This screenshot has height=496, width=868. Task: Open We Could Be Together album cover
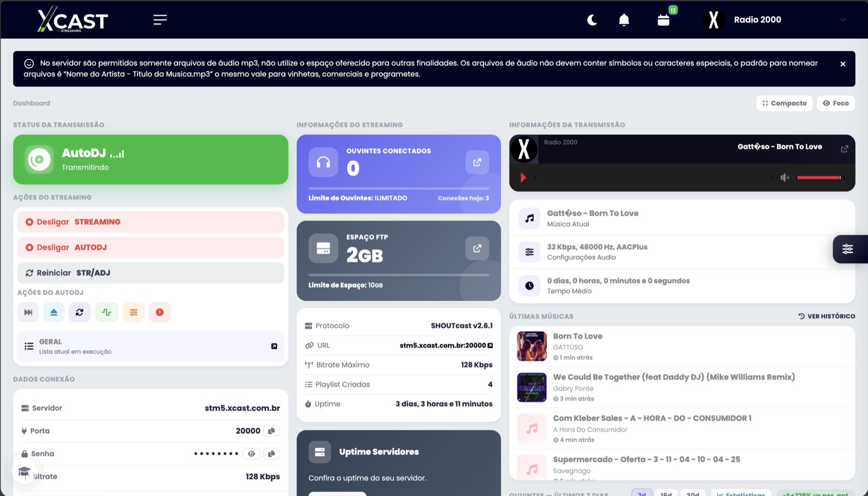[x=532, y=387]
